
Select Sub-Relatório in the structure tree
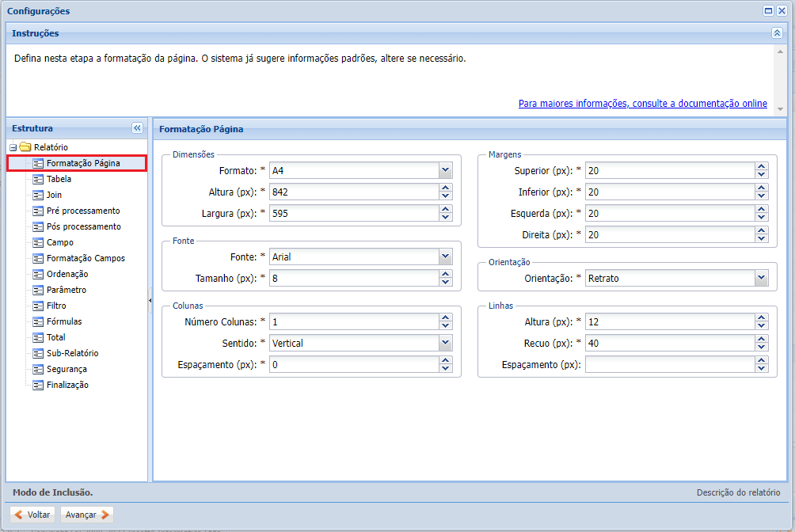tap(72, 353)
